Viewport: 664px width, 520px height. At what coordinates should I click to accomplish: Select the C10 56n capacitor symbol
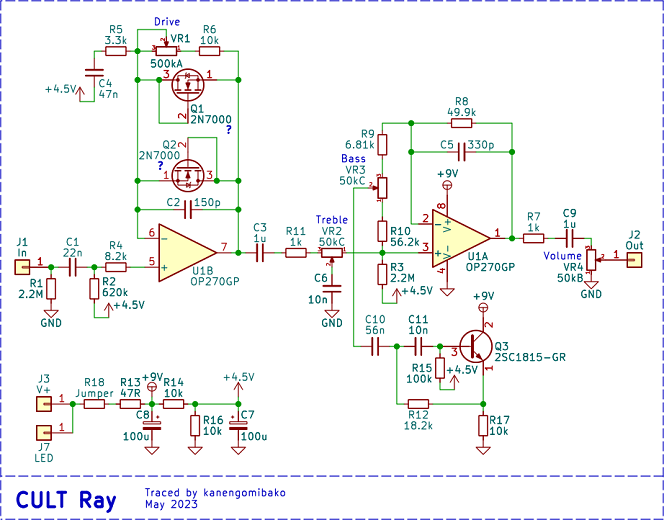(x=375, y=346)
